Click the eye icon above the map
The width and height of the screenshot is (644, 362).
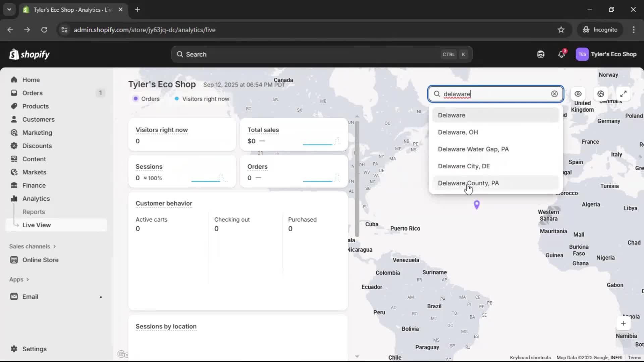578,94
